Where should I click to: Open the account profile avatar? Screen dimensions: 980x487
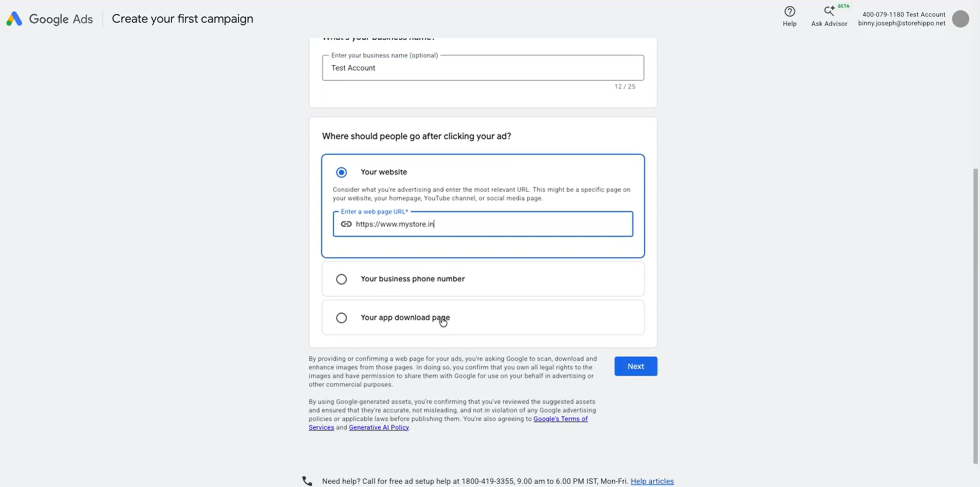960,19
